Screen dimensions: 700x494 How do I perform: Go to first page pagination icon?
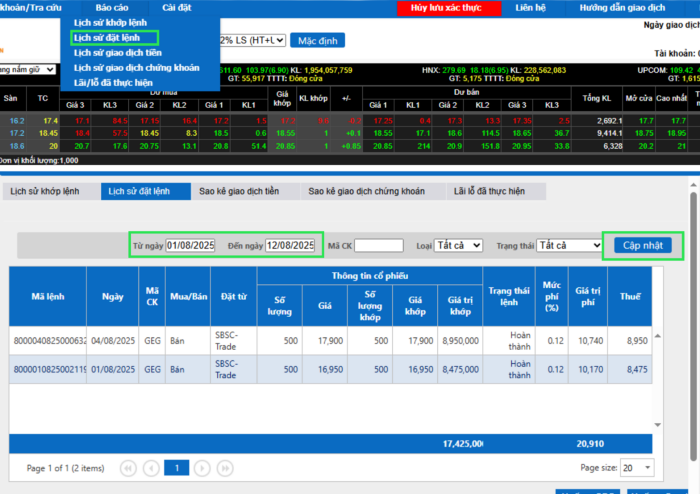(128, 468)
